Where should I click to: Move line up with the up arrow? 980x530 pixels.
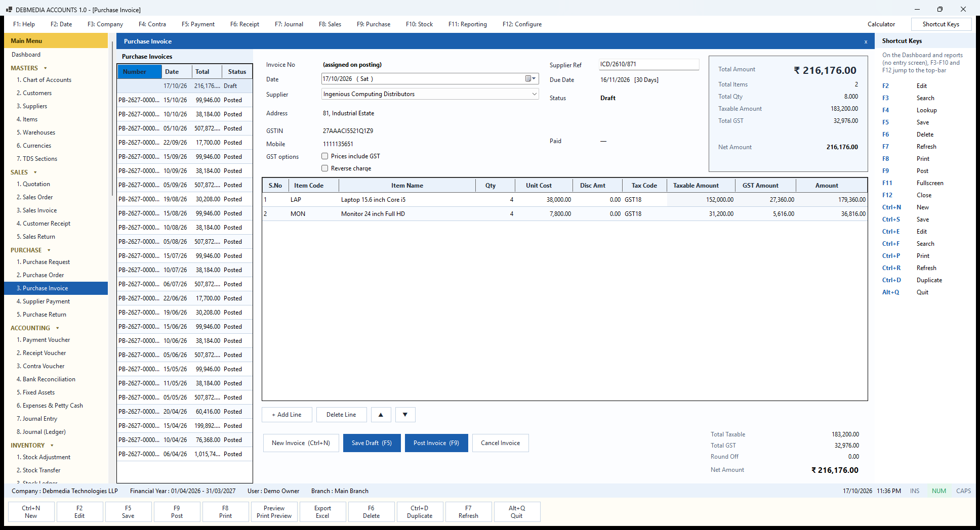[381, 415]
